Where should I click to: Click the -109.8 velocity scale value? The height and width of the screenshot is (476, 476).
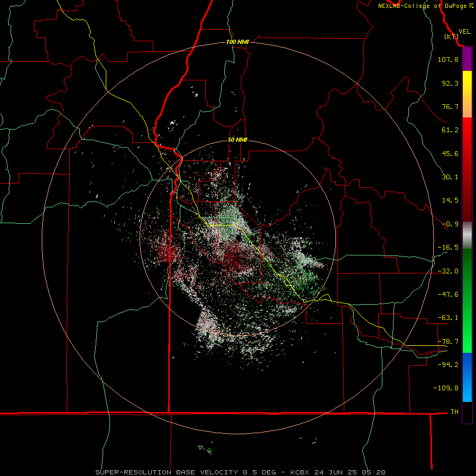446,388
